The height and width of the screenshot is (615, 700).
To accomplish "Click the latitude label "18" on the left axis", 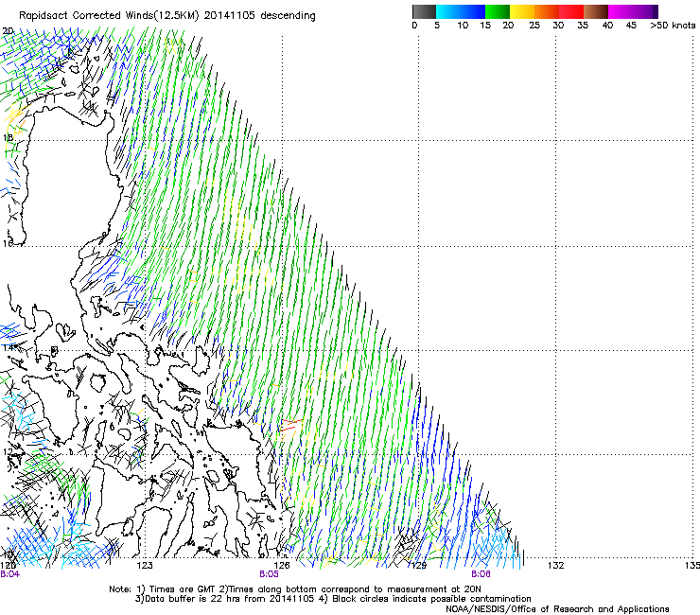I will click(8, 137).
